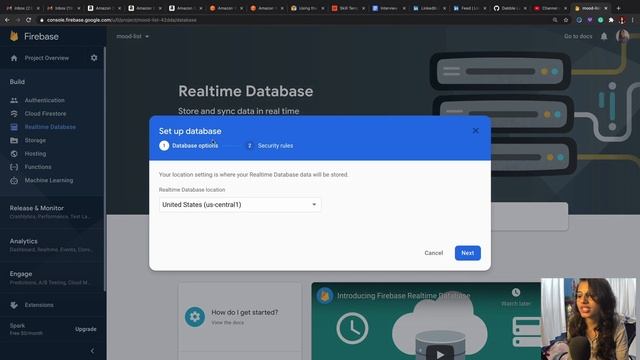
Task: Click the Machine Learning robot icon
Action: pos(14,180)
